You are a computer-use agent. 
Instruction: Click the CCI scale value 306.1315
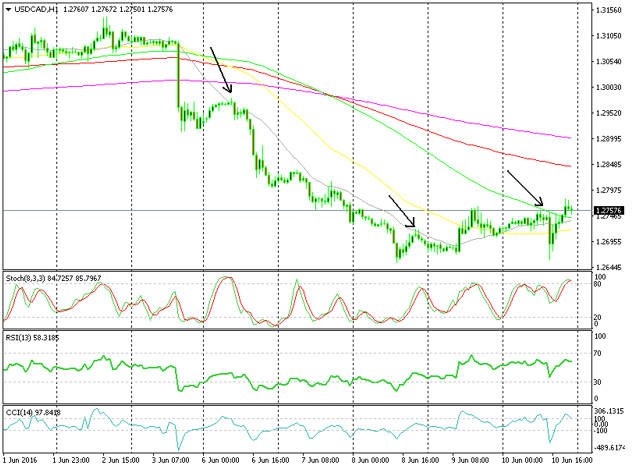pos(609,411)
